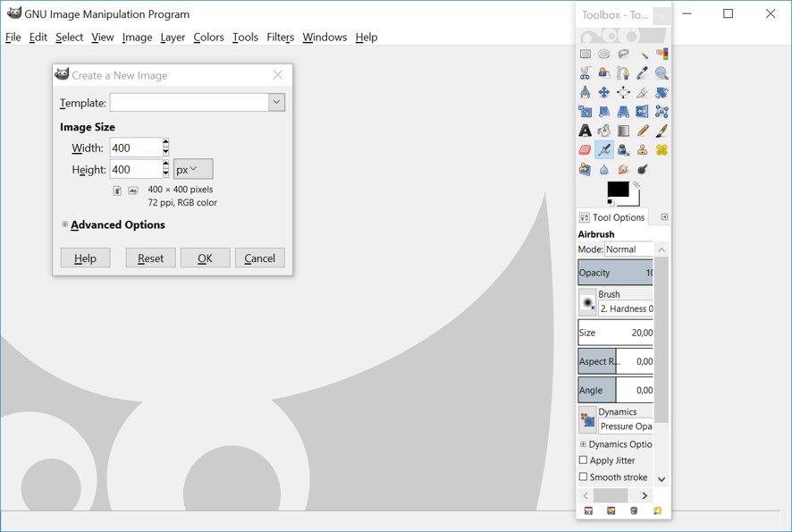
Task: Enable the Smooth stroke checkbox
Action: 583,477
